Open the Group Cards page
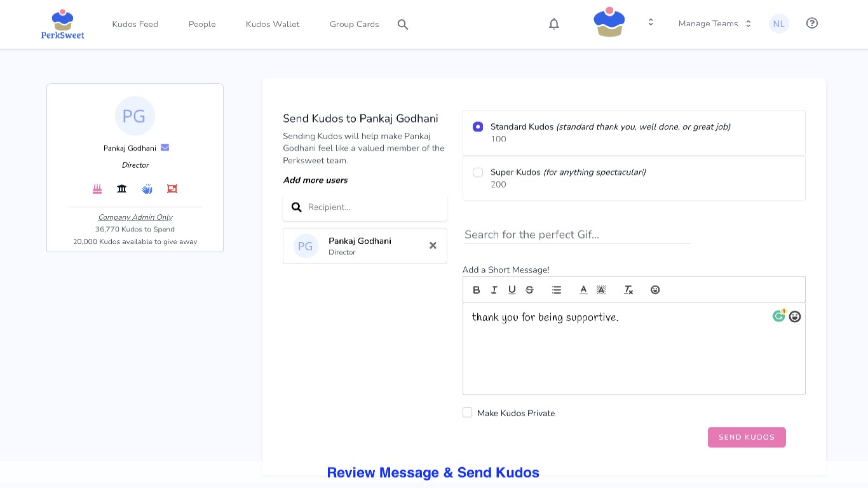This screenshot has height=488, width=868. coord(355,24)
